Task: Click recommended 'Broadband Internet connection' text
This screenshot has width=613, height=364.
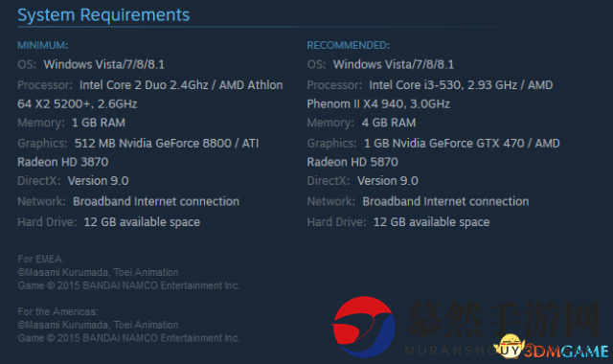Action: point(445,202)
